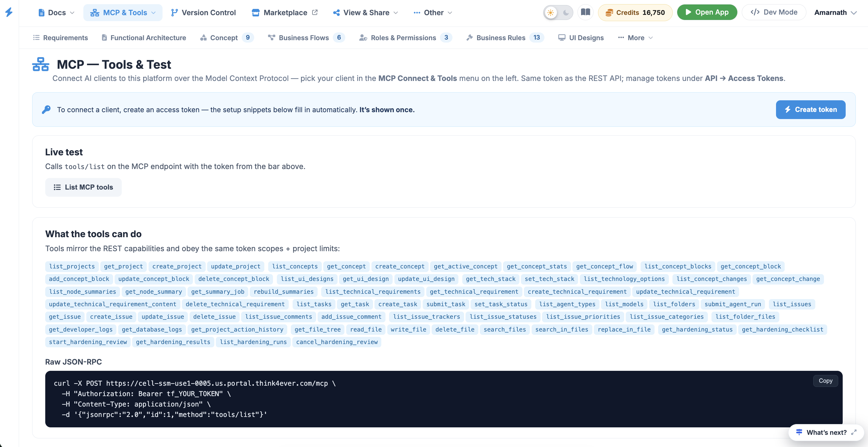Click the get_tech_stack tool tag
This screenshot has width=868, height=447.
click(490, 279)
